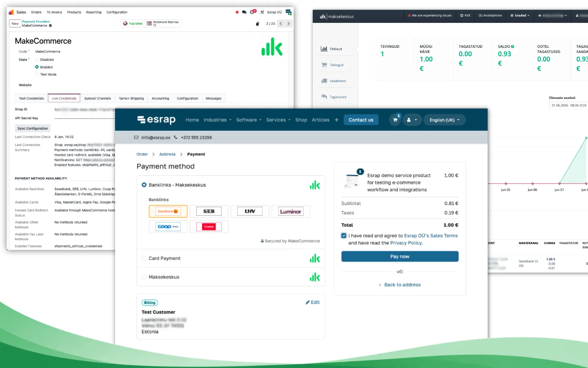Click the red recording dot icon in Odoo

coord(237,12)
